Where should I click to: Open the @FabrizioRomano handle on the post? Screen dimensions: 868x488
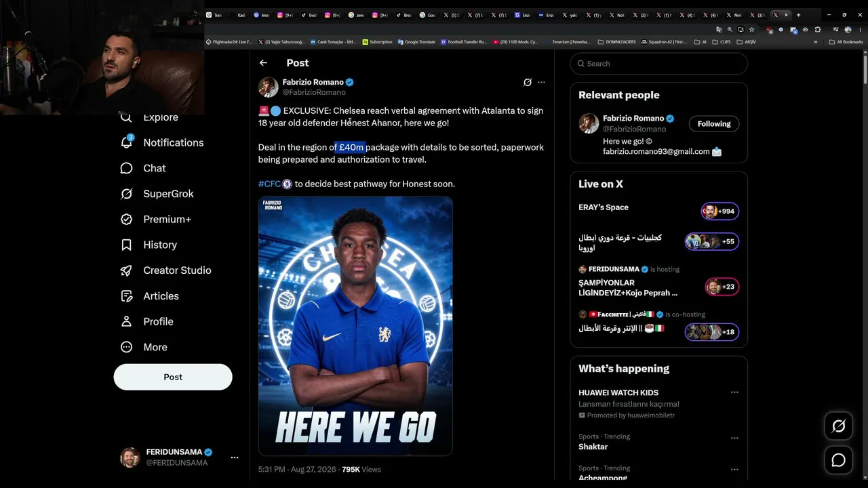tap(314, 92)
